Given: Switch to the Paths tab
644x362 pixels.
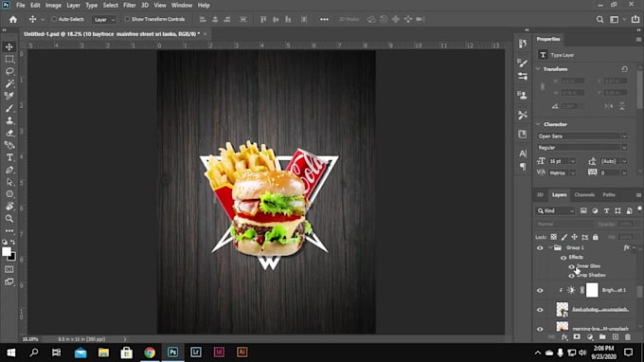Looking at the screenshot, I should pyautogui.click(x=609, y=195).
